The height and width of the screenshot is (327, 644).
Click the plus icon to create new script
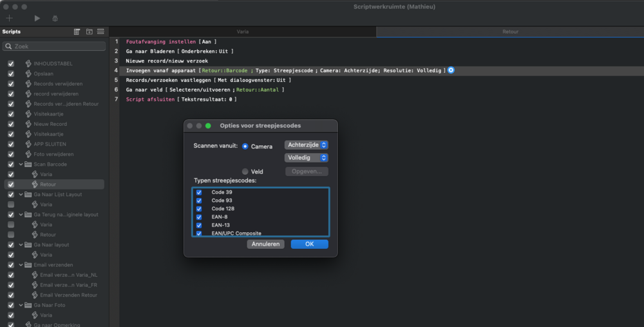pyautogui.click(x=9, y=19)
